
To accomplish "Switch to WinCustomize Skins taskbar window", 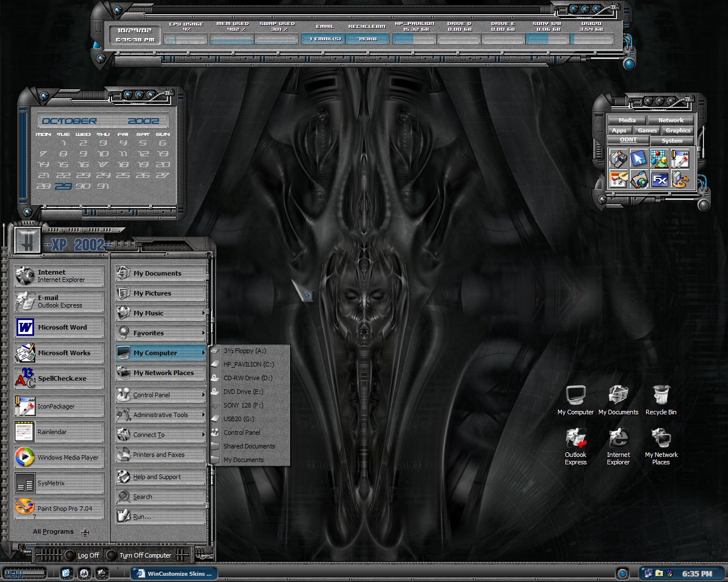I will click(174, 573).
